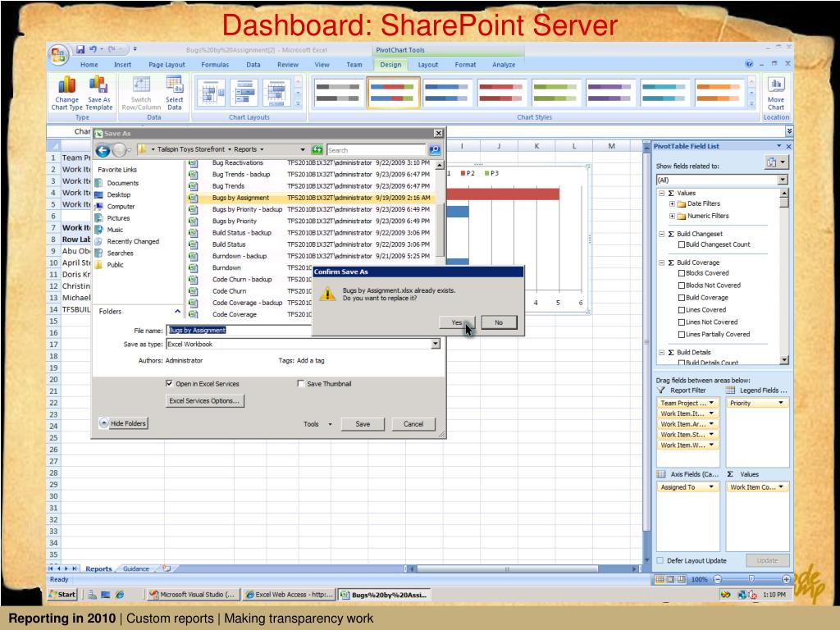Select the Build Status file row
This screenshot has width=840, height=630.
pyautogui.click(x=310, y=244)
